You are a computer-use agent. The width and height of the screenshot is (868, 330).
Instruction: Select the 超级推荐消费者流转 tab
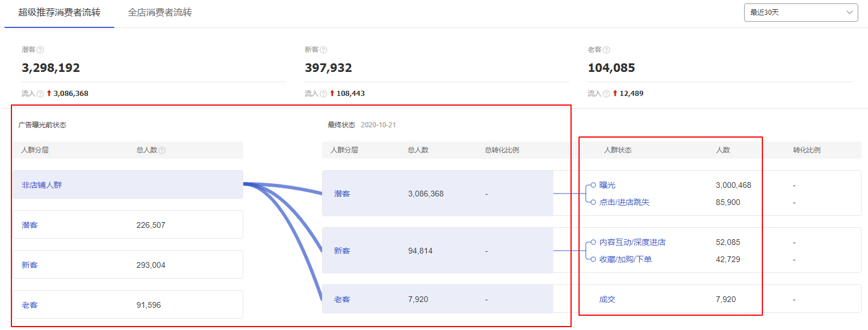pos(59,13)
